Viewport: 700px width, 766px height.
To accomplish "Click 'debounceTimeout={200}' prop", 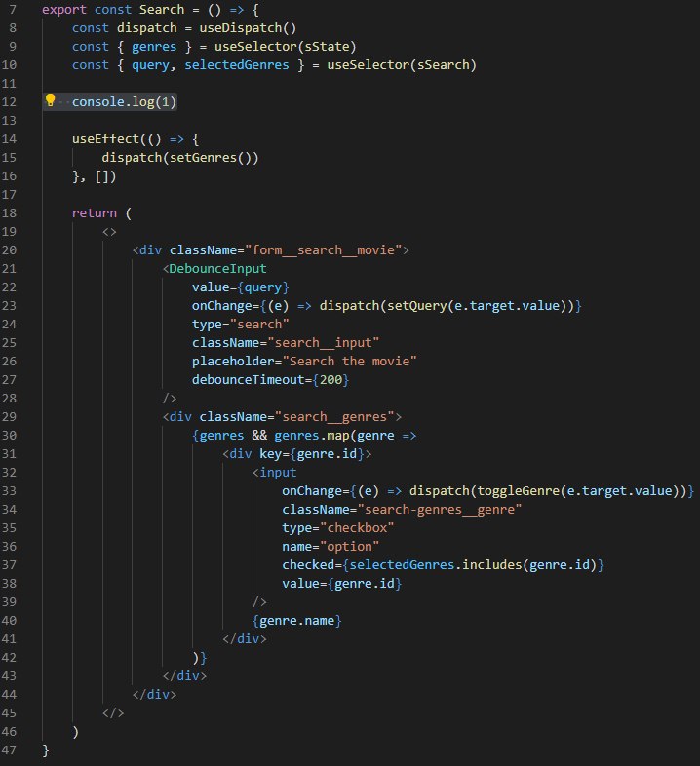I will (x=270, y=380).
